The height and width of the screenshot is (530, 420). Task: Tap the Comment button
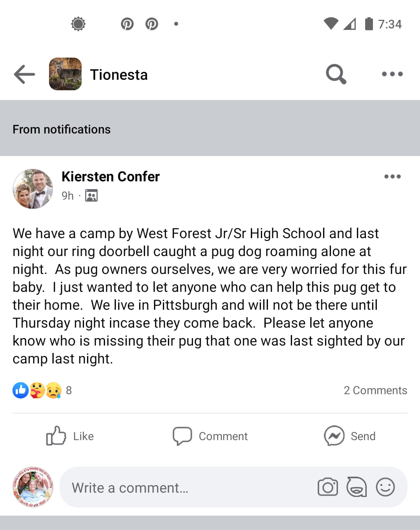[210, 436]
